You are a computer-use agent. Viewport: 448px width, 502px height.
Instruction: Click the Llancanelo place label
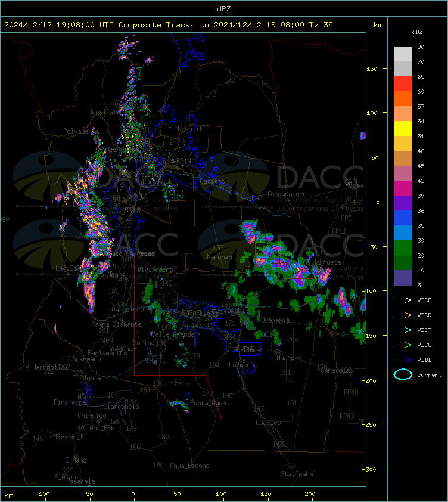tap(121, 407)
